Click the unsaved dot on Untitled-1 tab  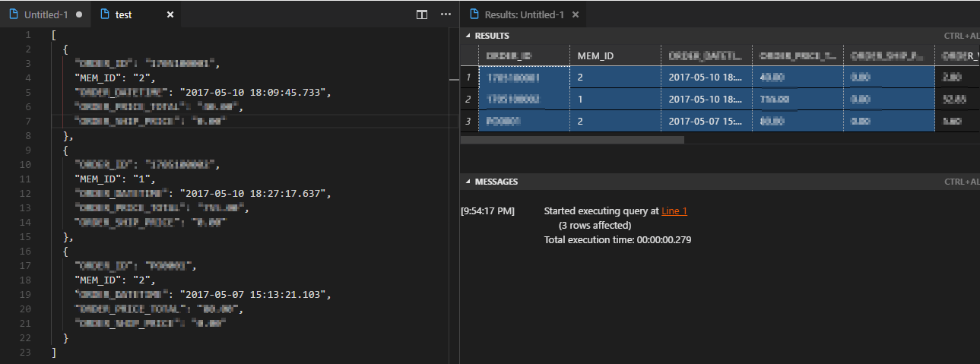(79, 14)
